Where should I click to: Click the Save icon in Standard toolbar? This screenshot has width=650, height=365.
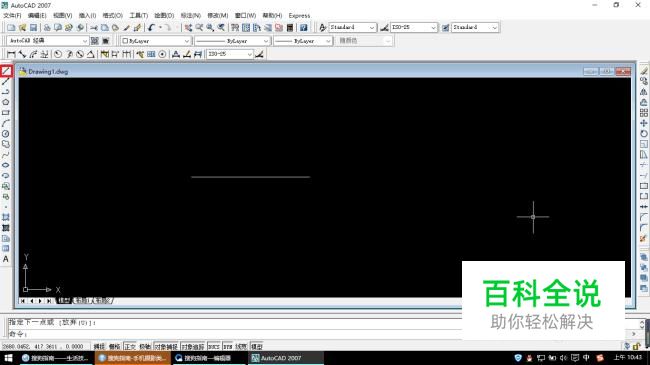[33, 27]
